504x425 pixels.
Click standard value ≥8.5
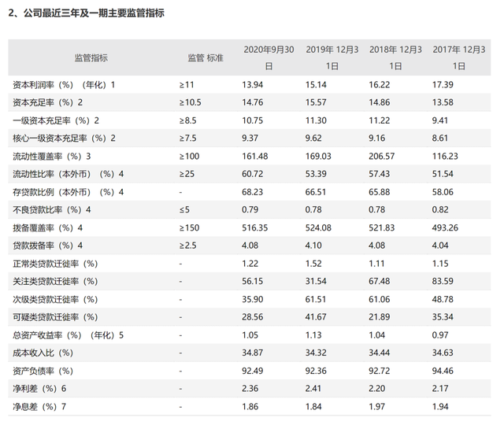[x=187, y=120]
